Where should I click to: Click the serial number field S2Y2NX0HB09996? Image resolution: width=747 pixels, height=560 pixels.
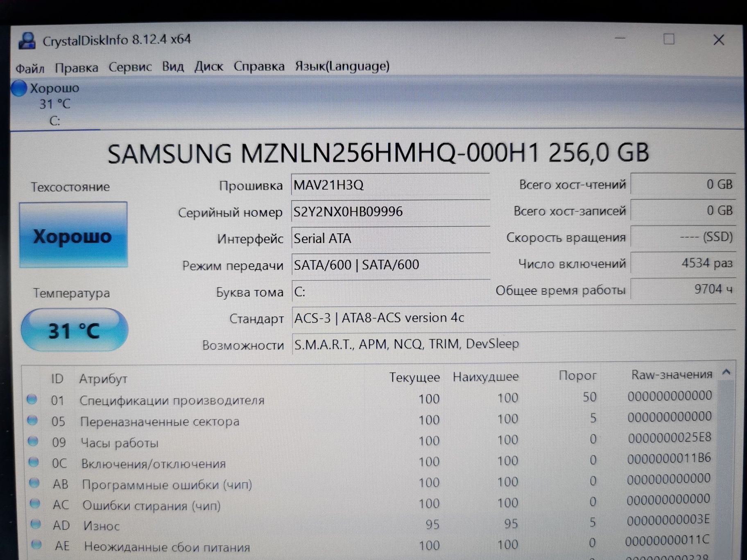[391, 212]
